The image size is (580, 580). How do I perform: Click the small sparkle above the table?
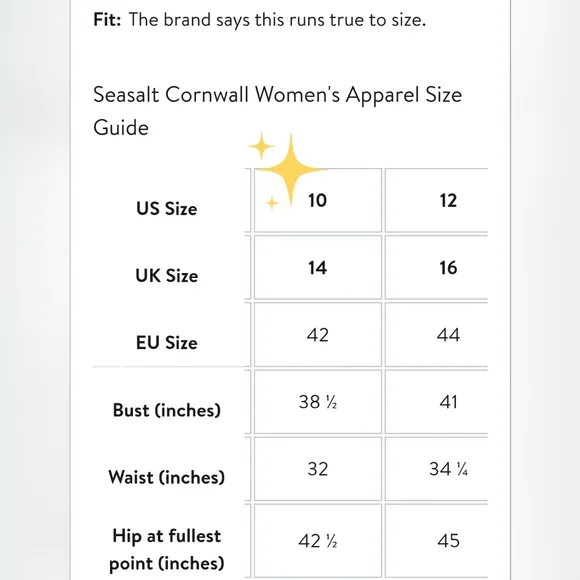[x=262, y=146]
